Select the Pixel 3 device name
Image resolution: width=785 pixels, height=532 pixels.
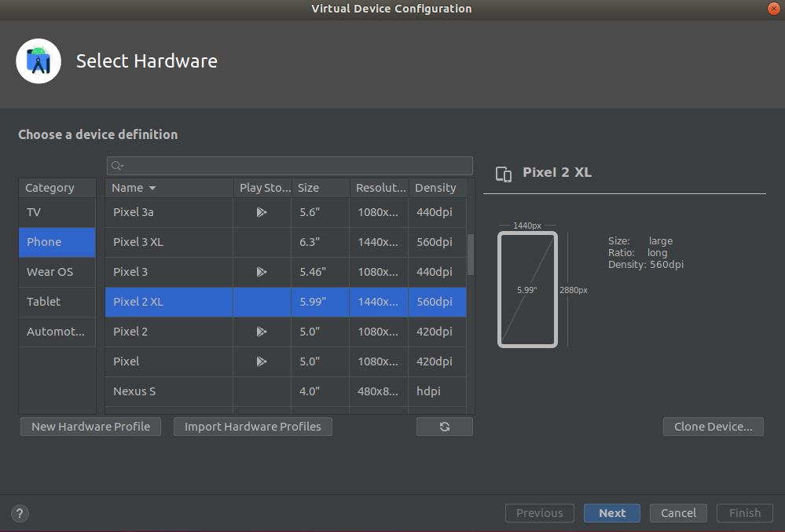(130, 272)
